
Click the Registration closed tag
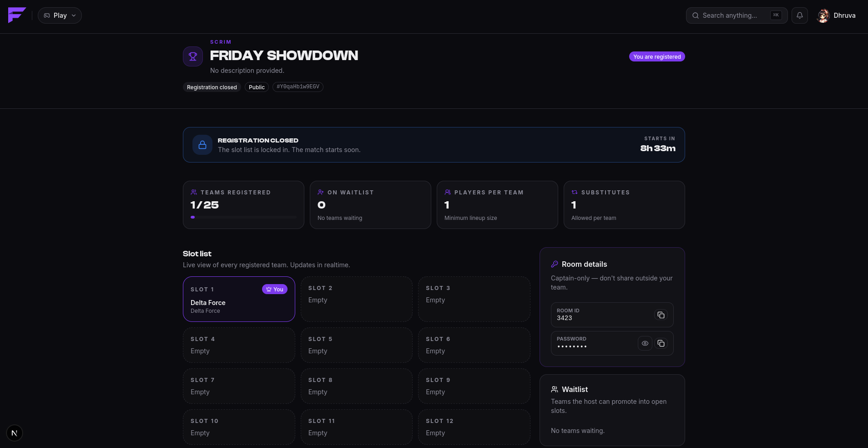pos(212,87)
